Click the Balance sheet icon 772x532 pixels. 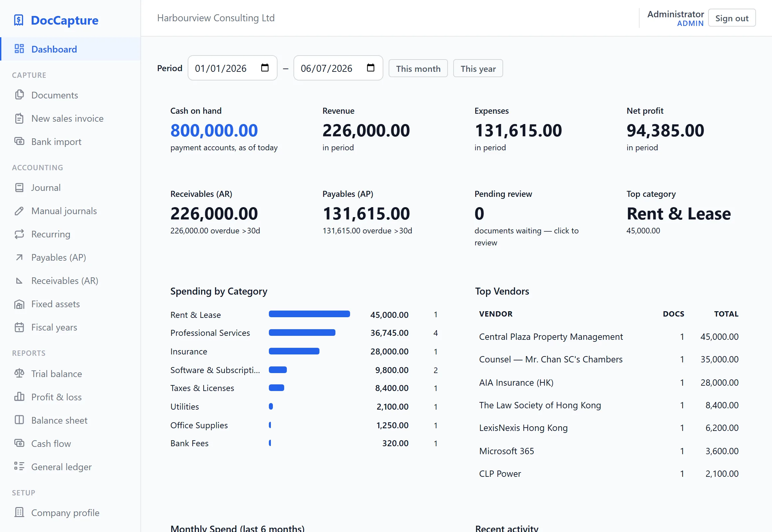(19, 420)
